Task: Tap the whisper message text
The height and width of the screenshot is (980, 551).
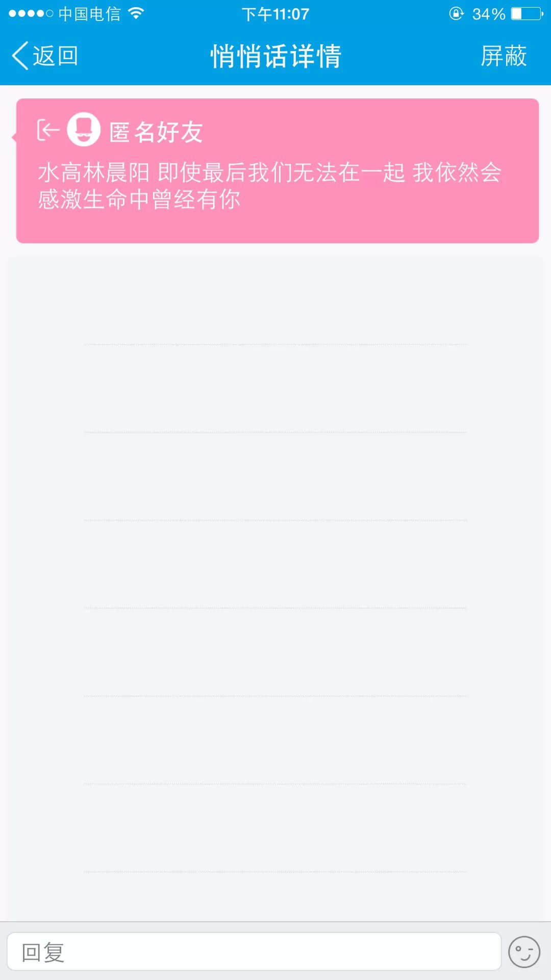Action: coord(269,186)
